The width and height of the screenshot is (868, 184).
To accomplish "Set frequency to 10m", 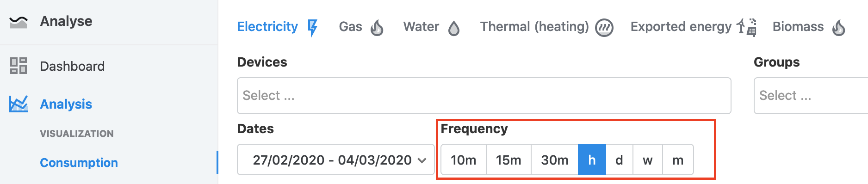I will pyautogui.click(x=464, y=160).
